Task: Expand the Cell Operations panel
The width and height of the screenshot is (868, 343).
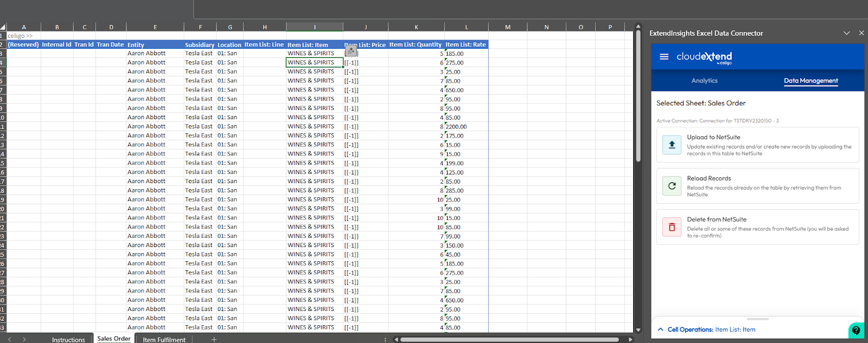Action: click(660, 329)
